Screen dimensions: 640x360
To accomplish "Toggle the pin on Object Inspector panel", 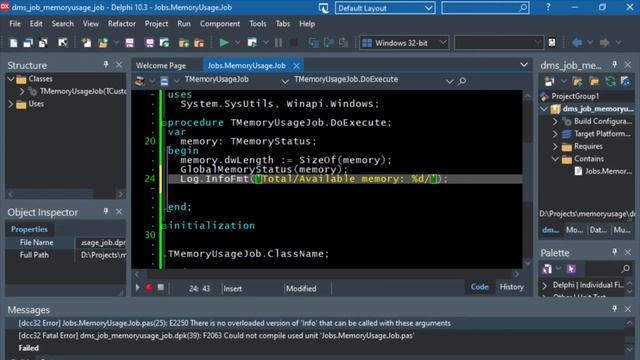I will coord(106,211).
